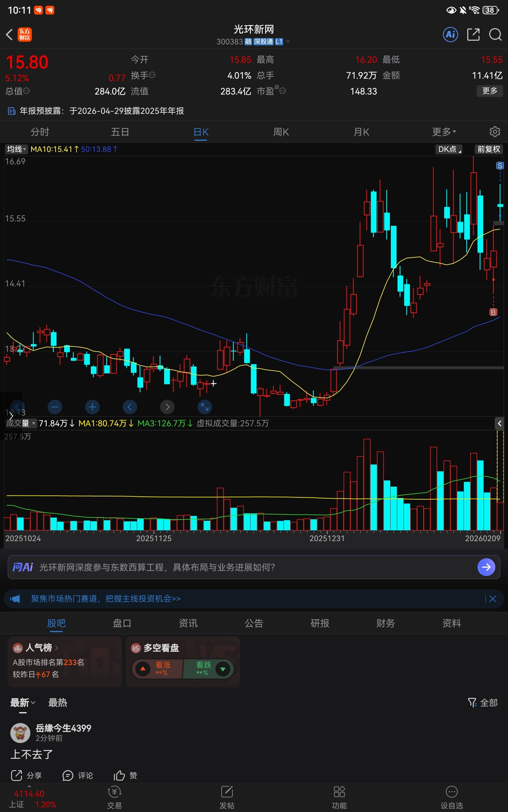Viewport: 508px width, 812px height.
Task: Open the Eastmoney orange logo icon
Action: click(x=25, y=35)
